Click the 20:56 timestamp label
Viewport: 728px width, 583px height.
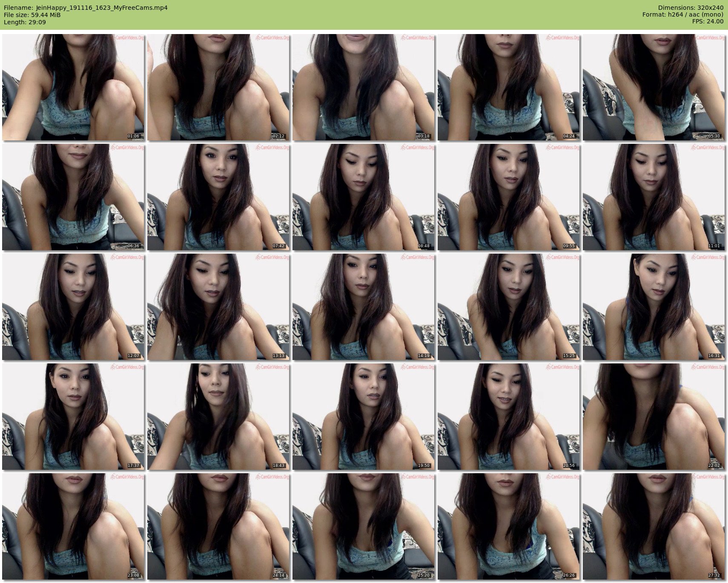[569, 466]
